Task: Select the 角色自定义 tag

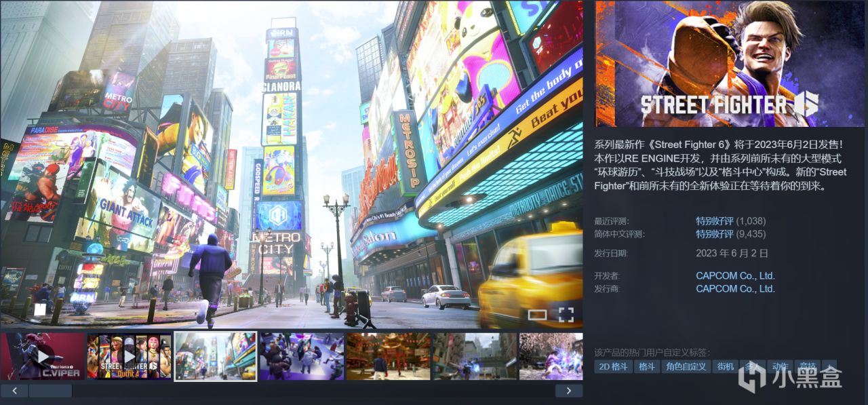Action: coord(686,367)
